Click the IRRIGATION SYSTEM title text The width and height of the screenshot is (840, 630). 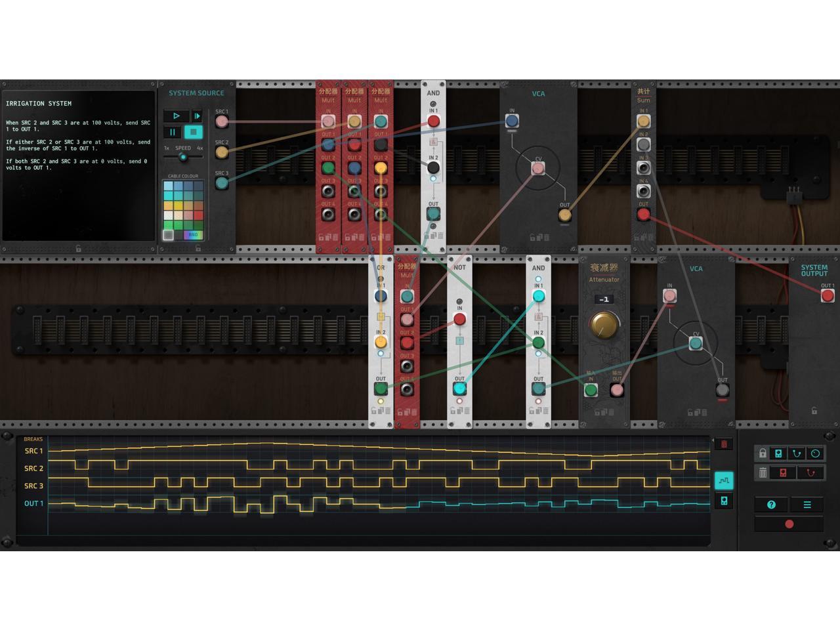pyautogui.click(x=39, y=104)
